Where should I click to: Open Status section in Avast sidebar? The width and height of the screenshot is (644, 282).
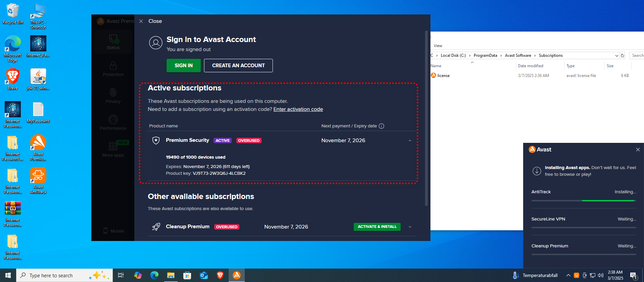[x=113, y=42]
